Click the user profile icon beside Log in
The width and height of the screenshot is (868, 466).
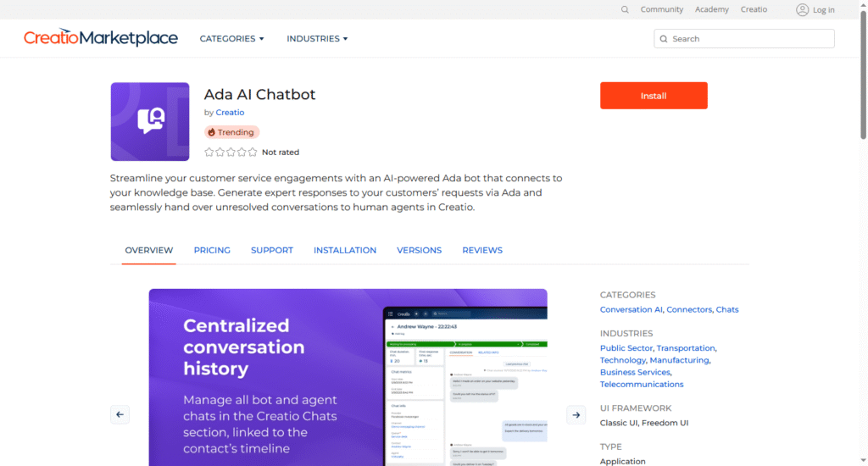coord(802,9)
